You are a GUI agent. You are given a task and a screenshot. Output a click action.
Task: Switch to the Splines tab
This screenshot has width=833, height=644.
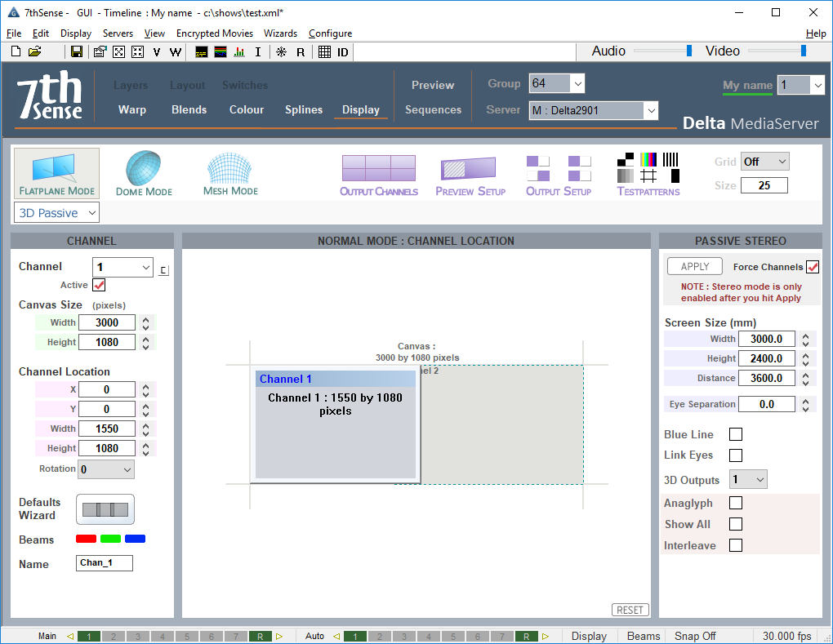click(x=304, y=109)
